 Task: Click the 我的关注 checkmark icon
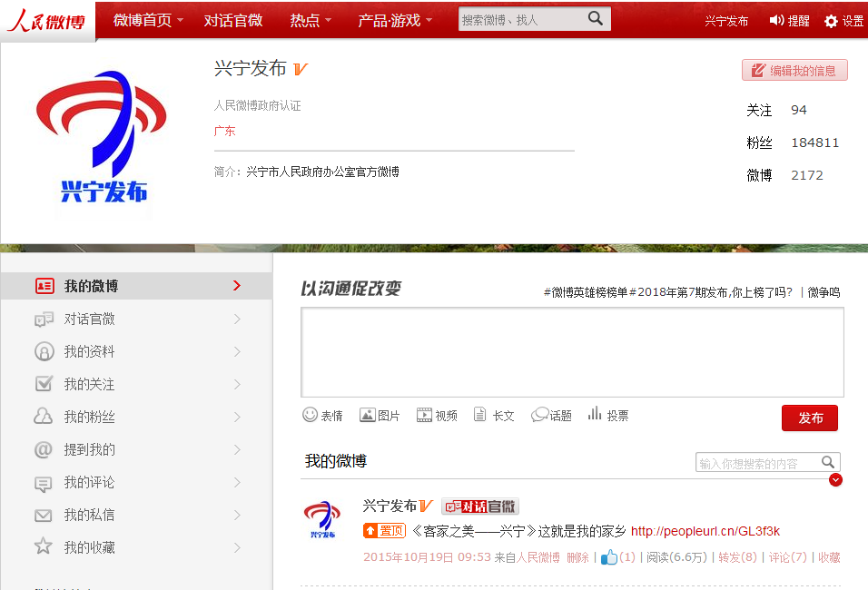click(x=44, y=384)
